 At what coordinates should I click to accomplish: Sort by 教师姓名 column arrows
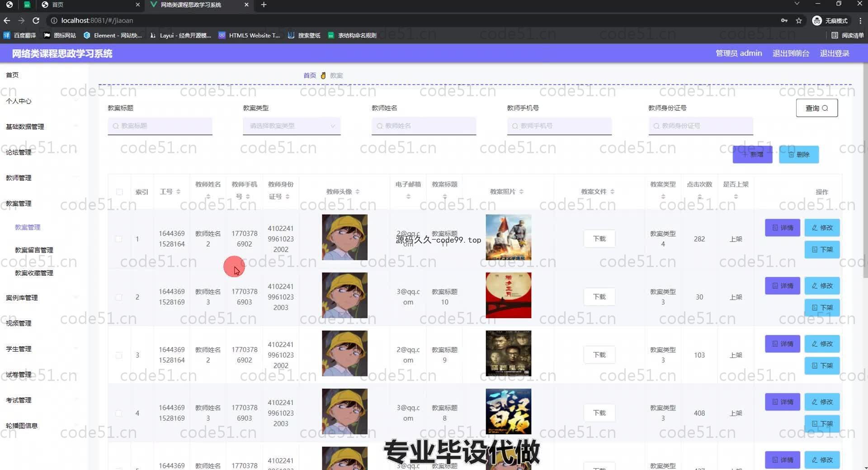[208, 197]
